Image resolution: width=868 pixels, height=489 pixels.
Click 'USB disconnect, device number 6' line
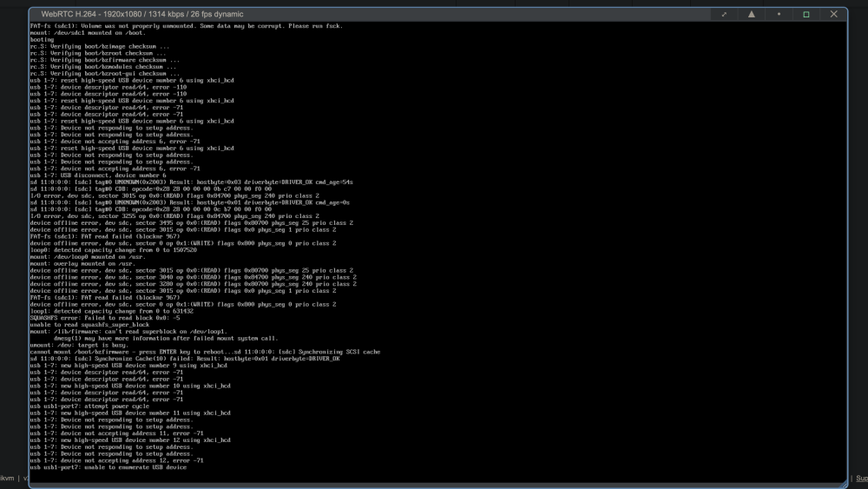pyautogui.click(x=98, y=175)
